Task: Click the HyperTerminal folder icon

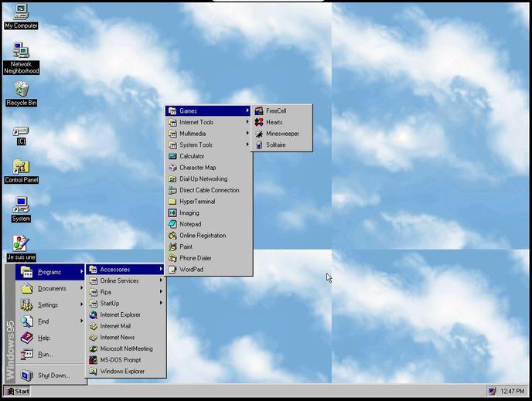Action: 172,202
